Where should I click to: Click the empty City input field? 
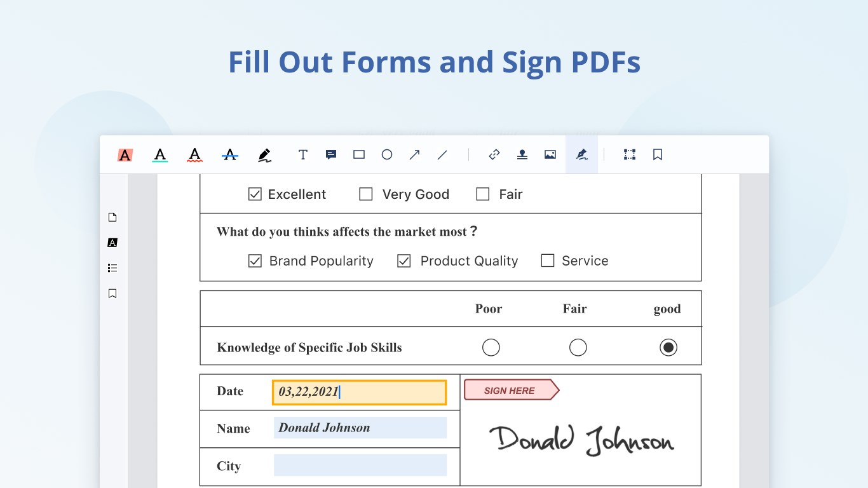(360, 465)
